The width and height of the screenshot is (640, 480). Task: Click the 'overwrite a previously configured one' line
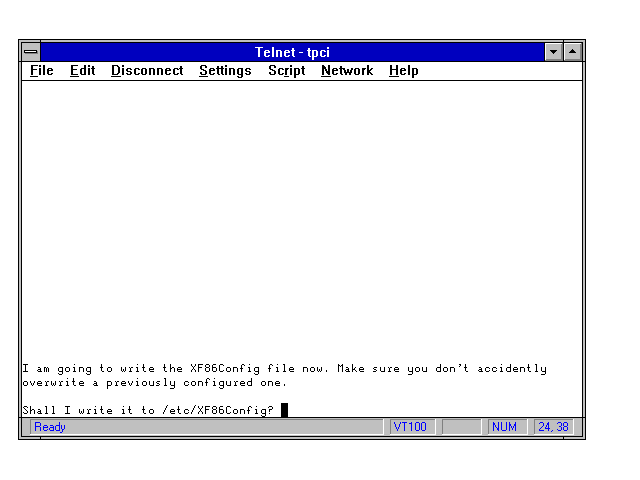[x=154, y=382]
